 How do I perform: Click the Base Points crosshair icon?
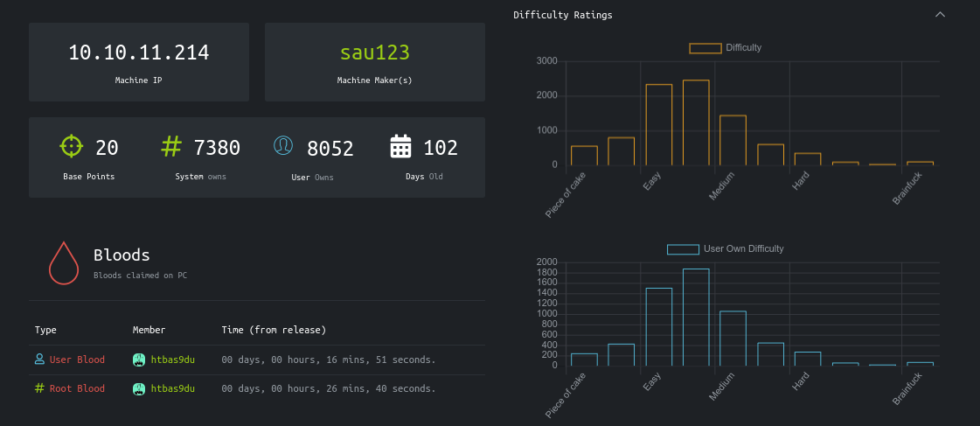pyautogui.click(x=72, y=147)
